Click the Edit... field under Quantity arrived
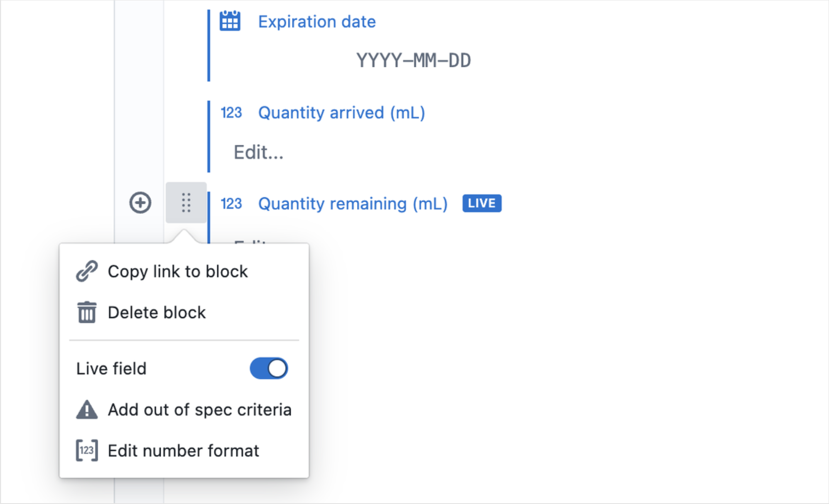The height and width of the screenshot is (504, 829). tap(258, 152)
